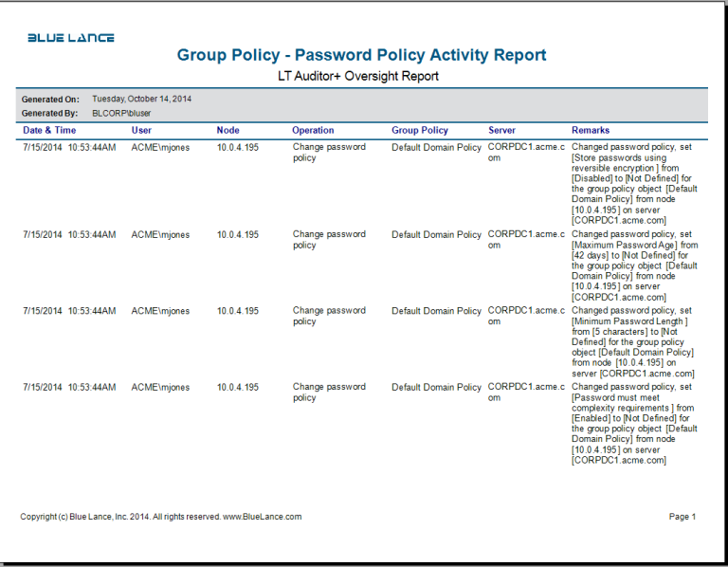This screenshot has height=567, width=728.
Task: Click the Date & Time column header
Action: [49, 130]
